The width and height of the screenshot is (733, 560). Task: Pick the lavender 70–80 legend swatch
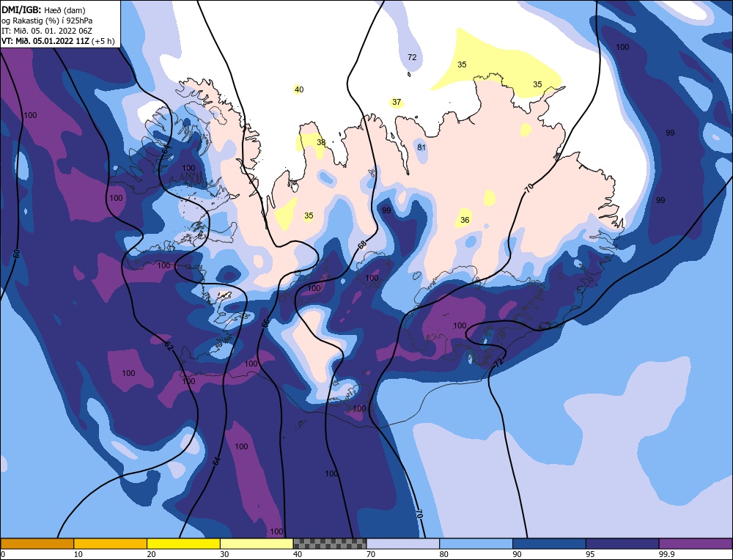(403, 544)
